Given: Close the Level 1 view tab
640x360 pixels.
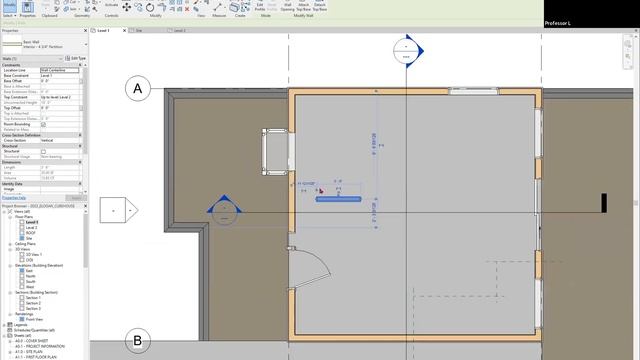Looking at the screenshot, I should click(124, 31).
